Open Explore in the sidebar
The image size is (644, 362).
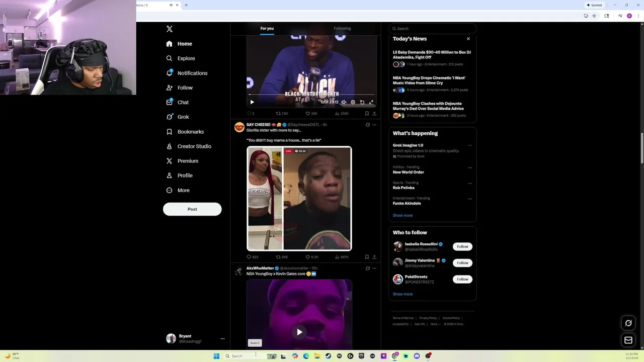180,58
